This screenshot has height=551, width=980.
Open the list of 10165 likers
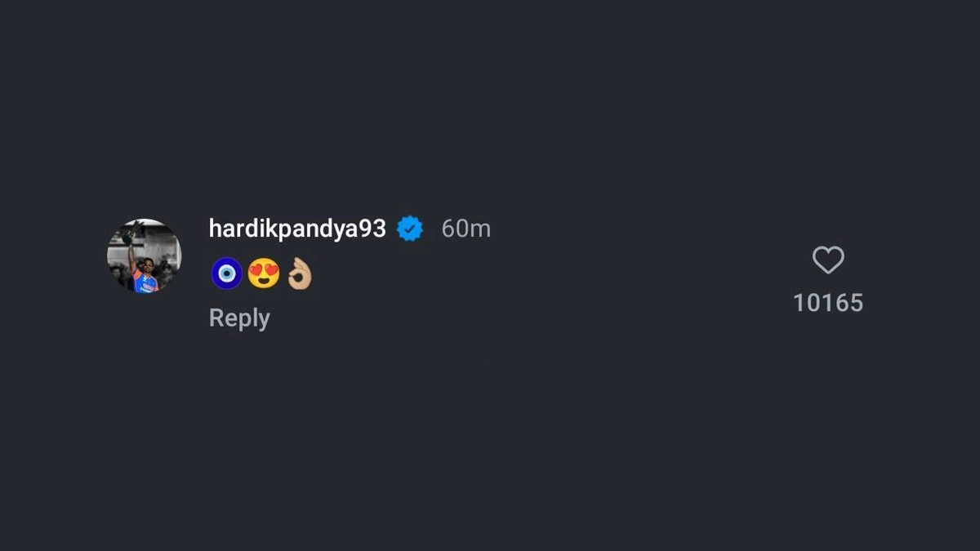tap(828, 303)
